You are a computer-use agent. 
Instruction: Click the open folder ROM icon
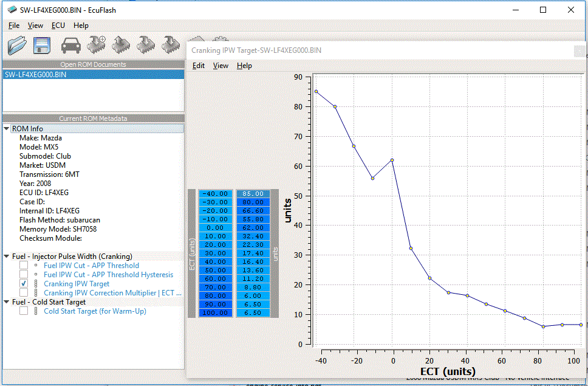(18, 45)
